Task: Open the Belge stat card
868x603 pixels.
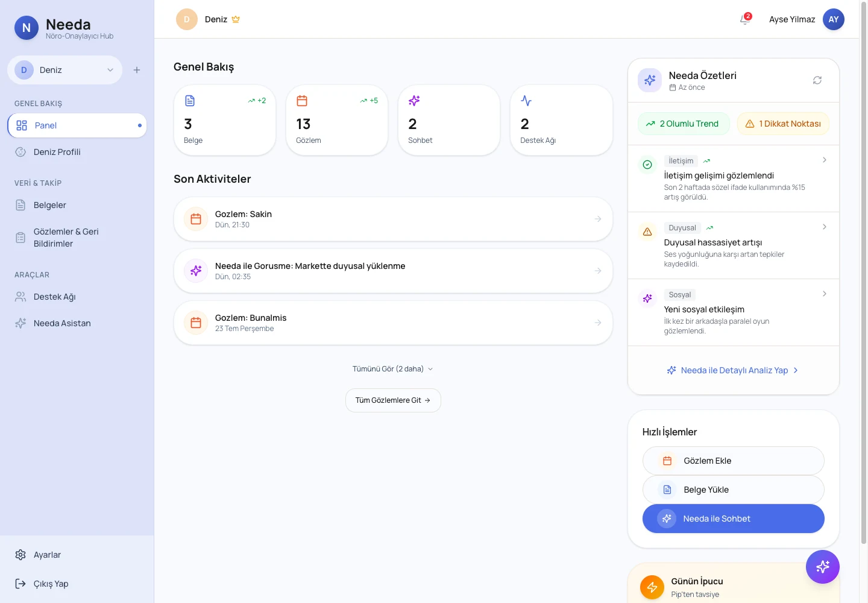Action: [225, 120]
